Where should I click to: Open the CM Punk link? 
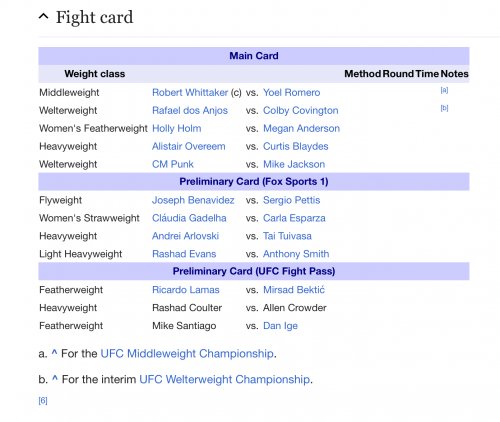[x=173, y=164]
